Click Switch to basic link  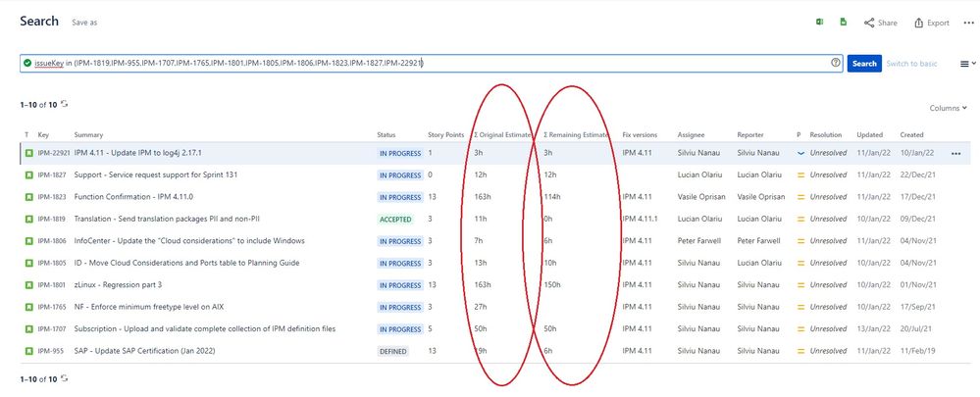(911, 64)
